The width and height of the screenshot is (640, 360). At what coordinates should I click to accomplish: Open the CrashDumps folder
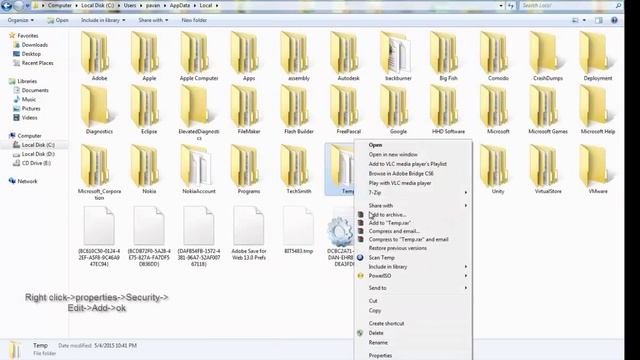pyautogui.click(x=548, y=56)
